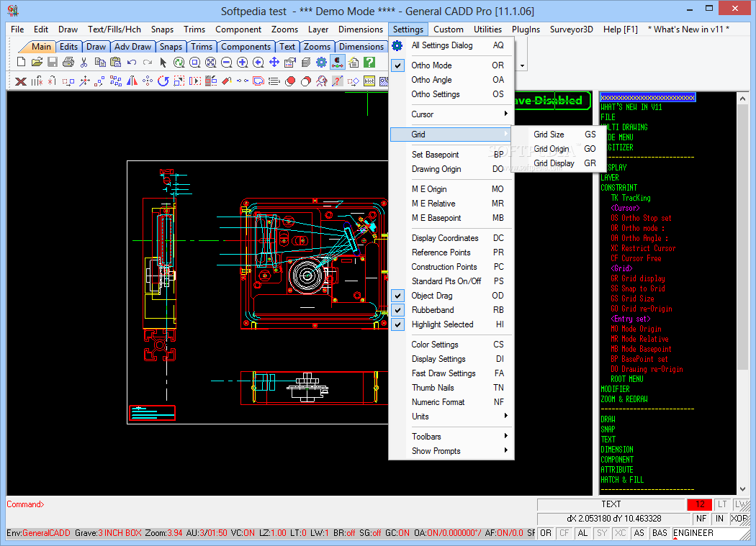Redraw the view with green arrows icon
This screenshot has height=546, width=756.
179,62
